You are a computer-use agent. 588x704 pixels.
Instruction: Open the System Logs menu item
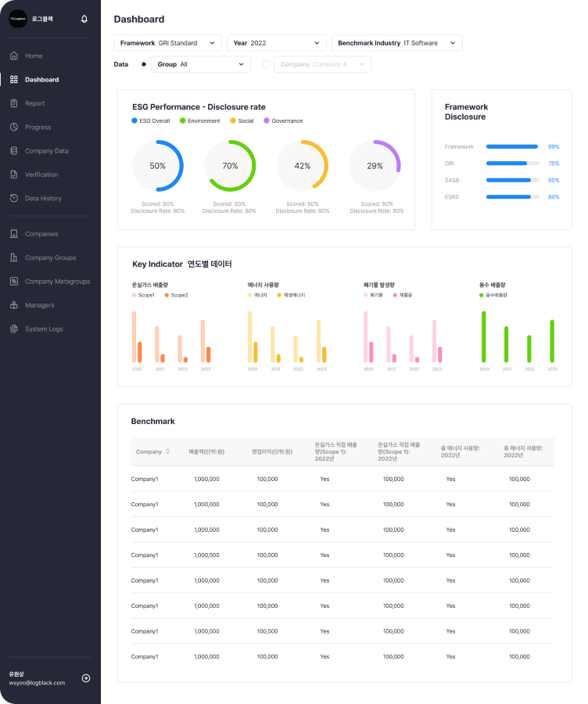pyautogui.click(x=44, y=329)
